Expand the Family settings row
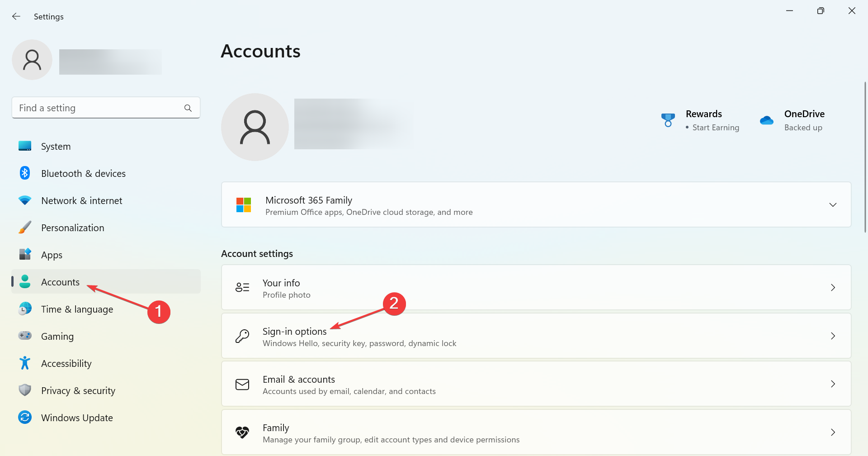 pyautogui.click(x=833, y=432)
